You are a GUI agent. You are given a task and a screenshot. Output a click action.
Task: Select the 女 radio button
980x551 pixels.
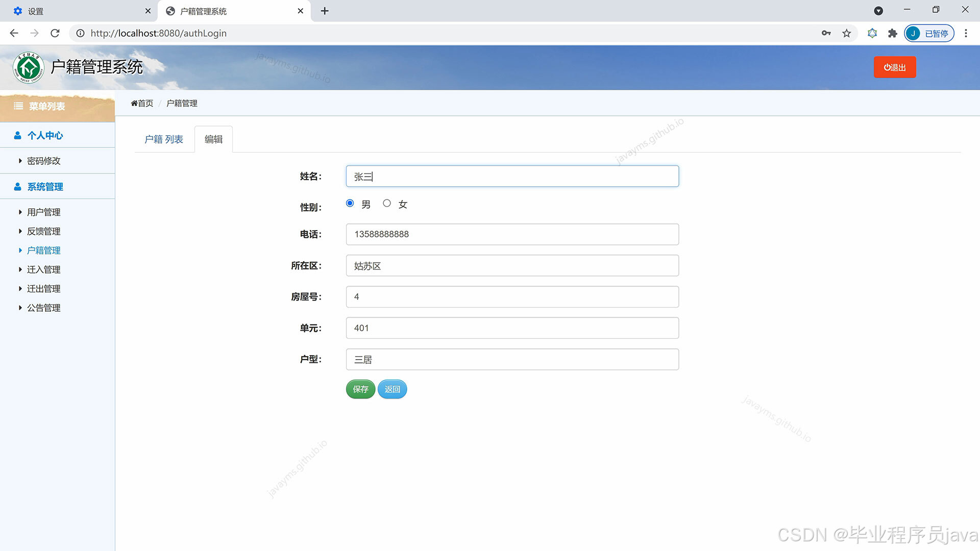[x=387, y=203]
